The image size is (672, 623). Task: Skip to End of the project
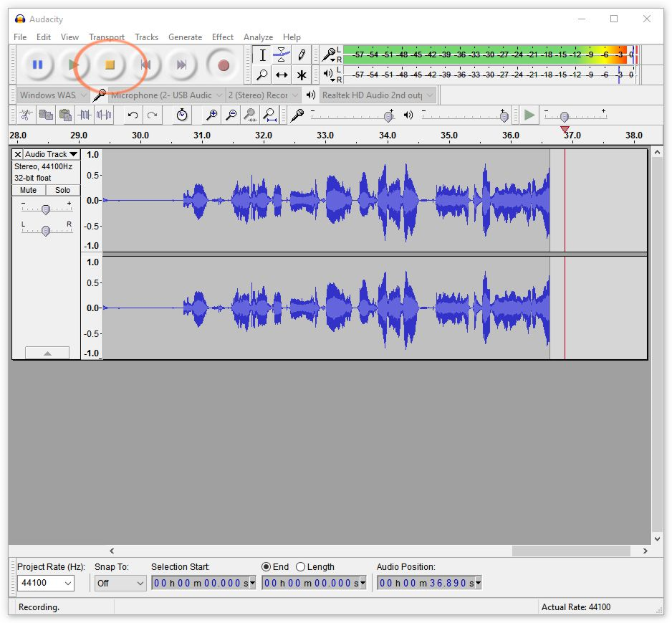tap(181, 65)
